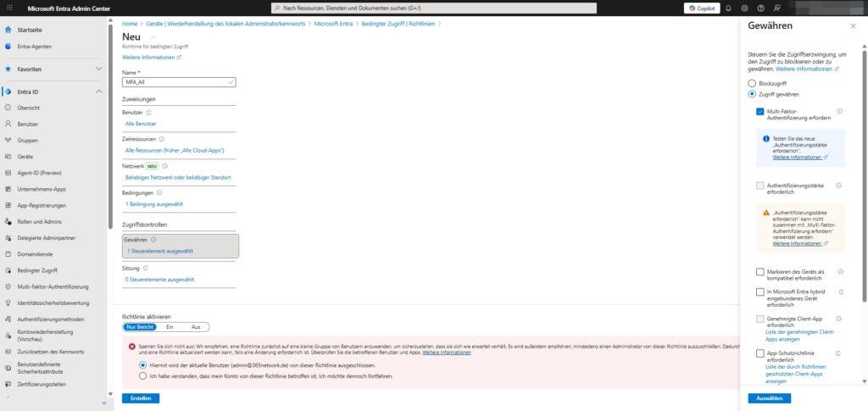Close the Gewähren panel
This screenshot has width=868, height=411.
pyautogui.click(x=853, y=25)
